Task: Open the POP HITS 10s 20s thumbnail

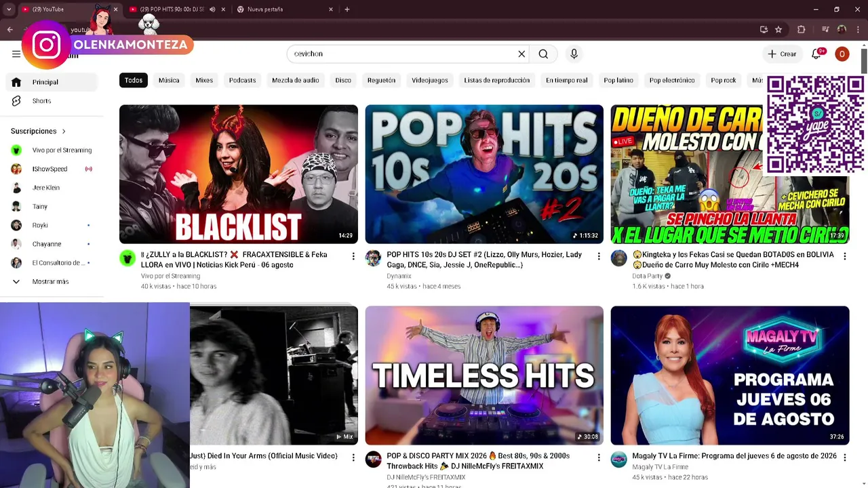Action: point(484,174)
